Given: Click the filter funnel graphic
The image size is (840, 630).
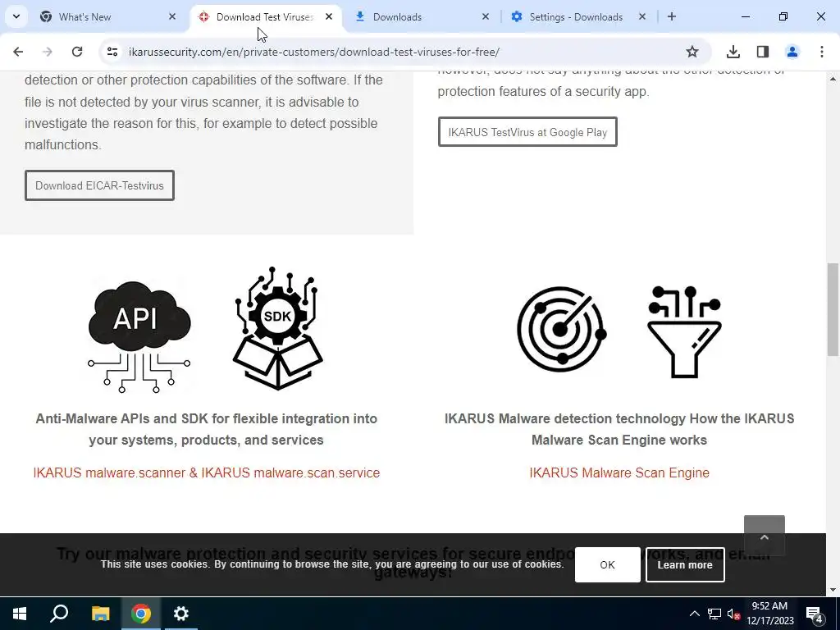Looking at the screenshot, I should click(x=685, y=331).
